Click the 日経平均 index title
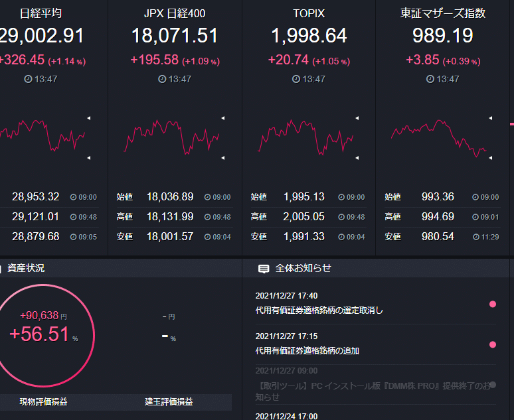The width and height of the screenshot is (514, 420). pos(41,13)
